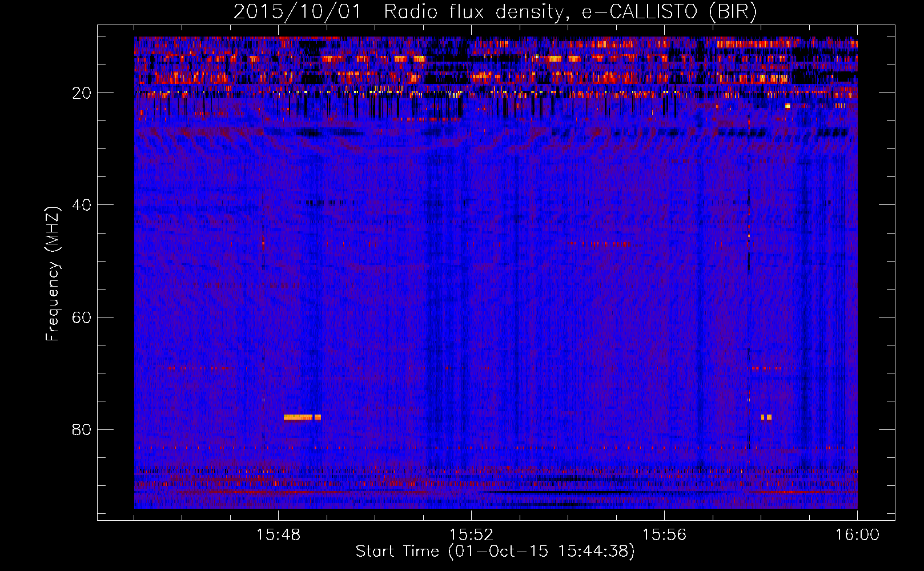The width and height of the screenshot is (924, 571).
Task: Select the 20 MHz frequency tick label
Action: pos(82,93)
